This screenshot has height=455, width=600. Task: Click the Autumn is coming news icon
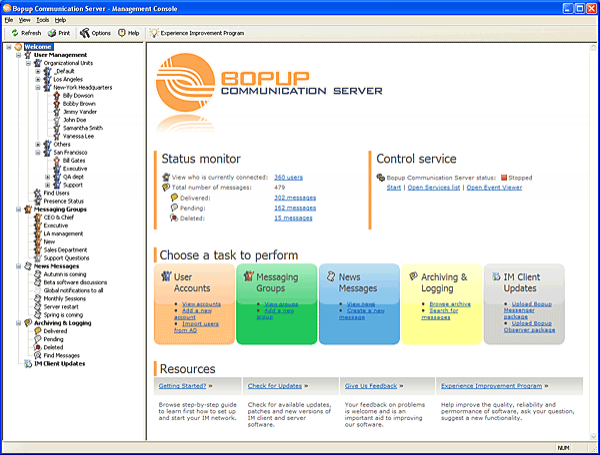pos(38,274)
